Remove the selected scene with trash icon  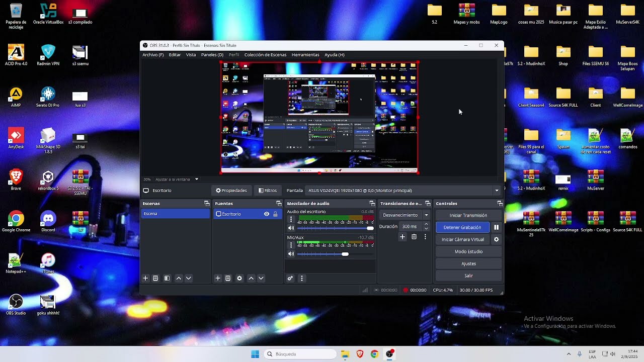155,278
